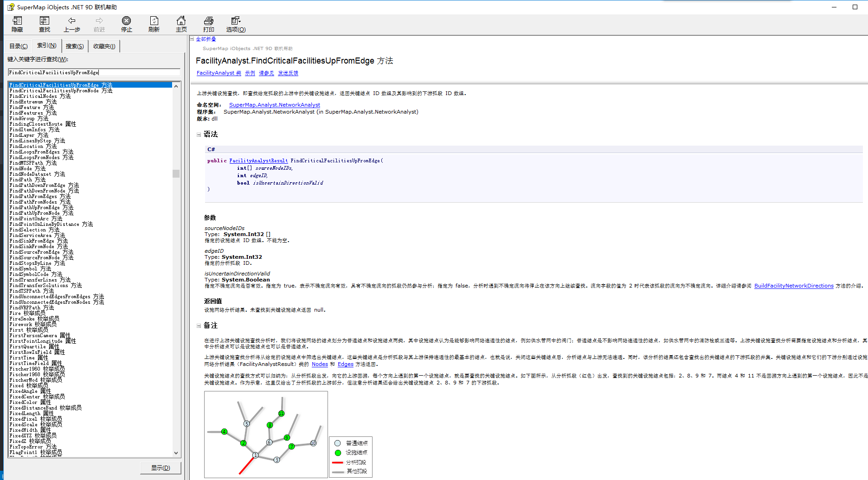Open the 选项(O) options icon
The width and height of the screenshot is (868, 480).
pos(236,24)
